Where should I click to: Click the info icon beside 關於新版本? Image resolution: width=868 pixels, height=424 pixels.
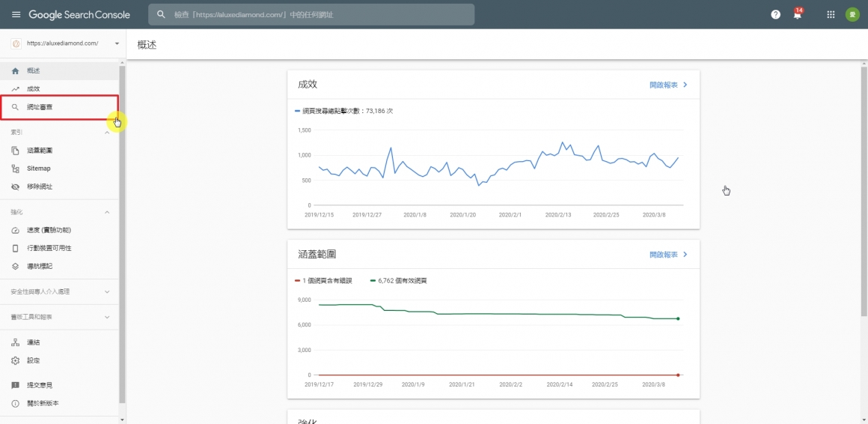click(16, 404)
